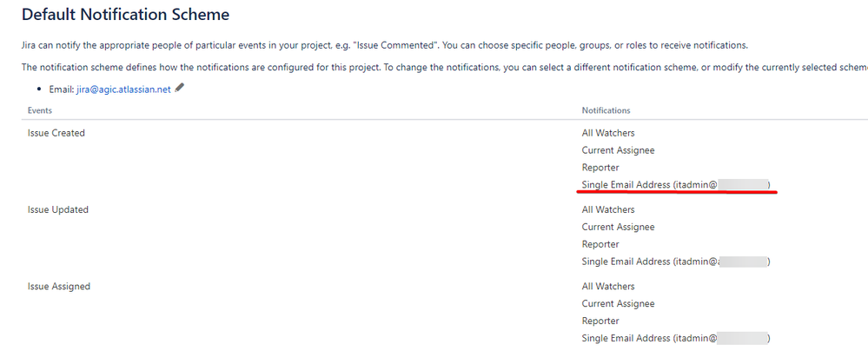Select the Issue Updated event label
The image size is (868, 351).
(x=58, y=209)
